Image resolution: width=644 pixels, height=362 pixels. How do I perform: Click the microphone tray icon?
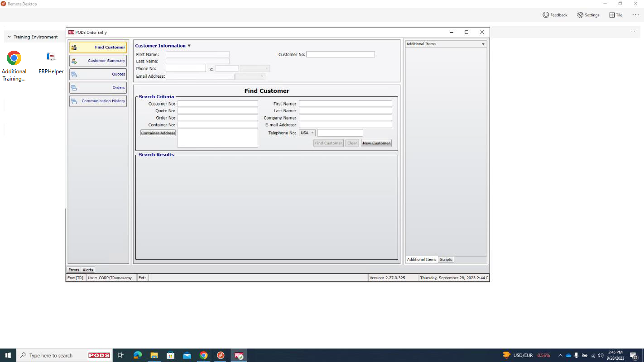click(x=577, y=355)
